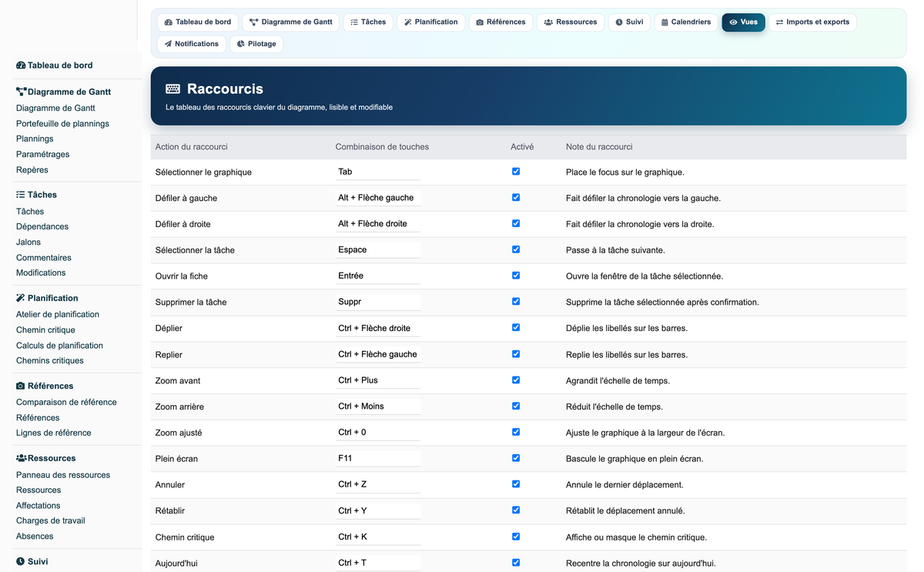This screenshot has width=924, height=572.
Task: Open the Pilotage tab
Action: pyautogui.click(x=256, y=44)
